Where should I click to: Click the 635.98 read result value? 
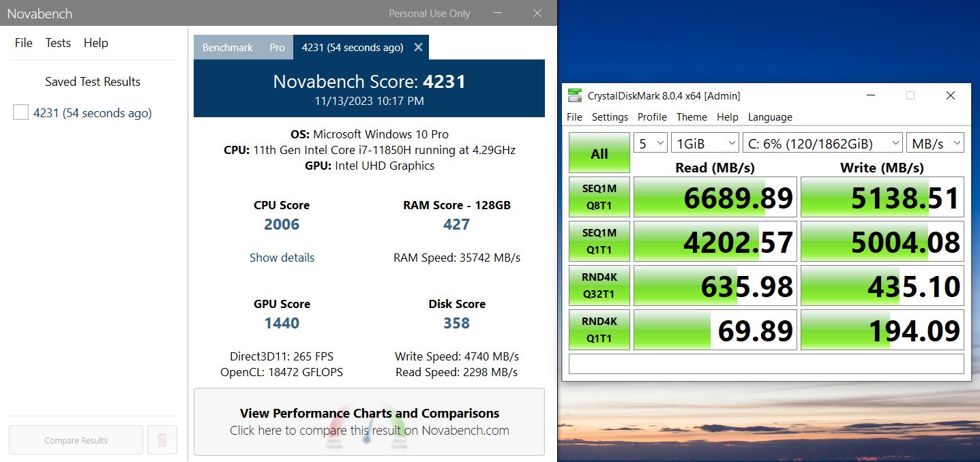pyautogui.click(x=747, y=286)
